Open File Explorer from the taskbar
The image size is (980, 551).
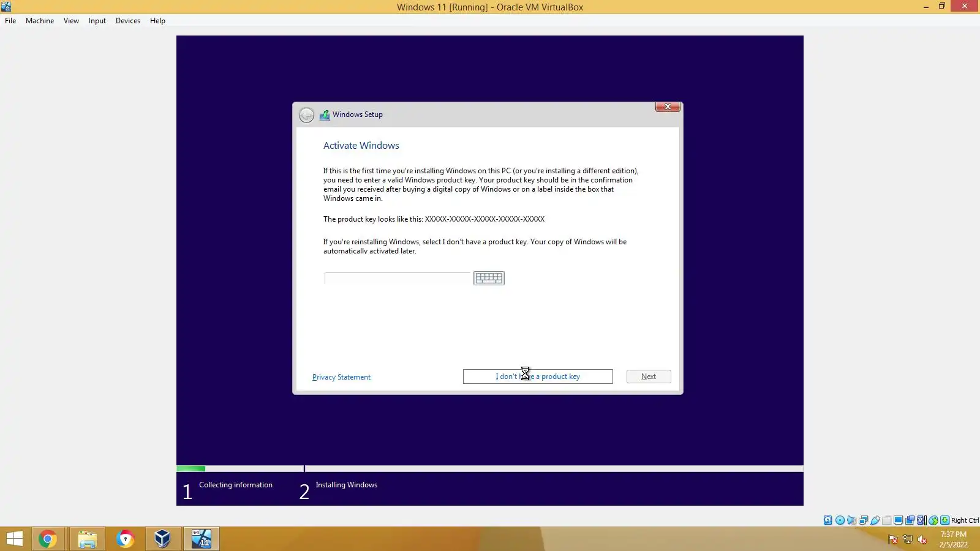tap(87, 539)
